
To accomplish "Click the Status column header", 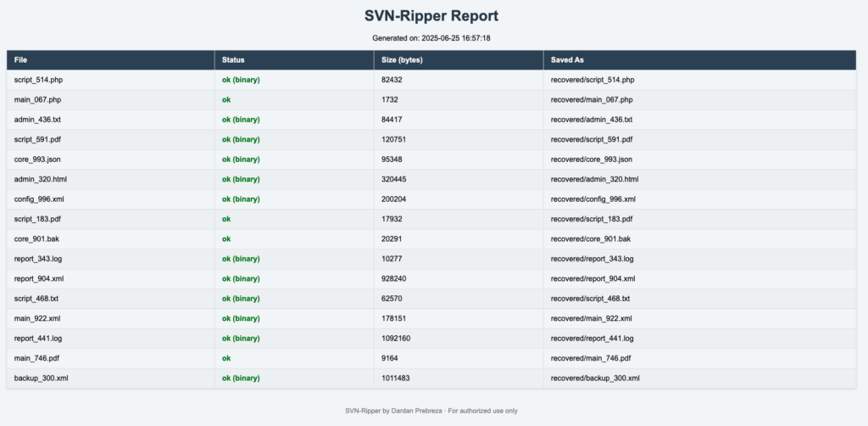I will click(x=294, y=60).
